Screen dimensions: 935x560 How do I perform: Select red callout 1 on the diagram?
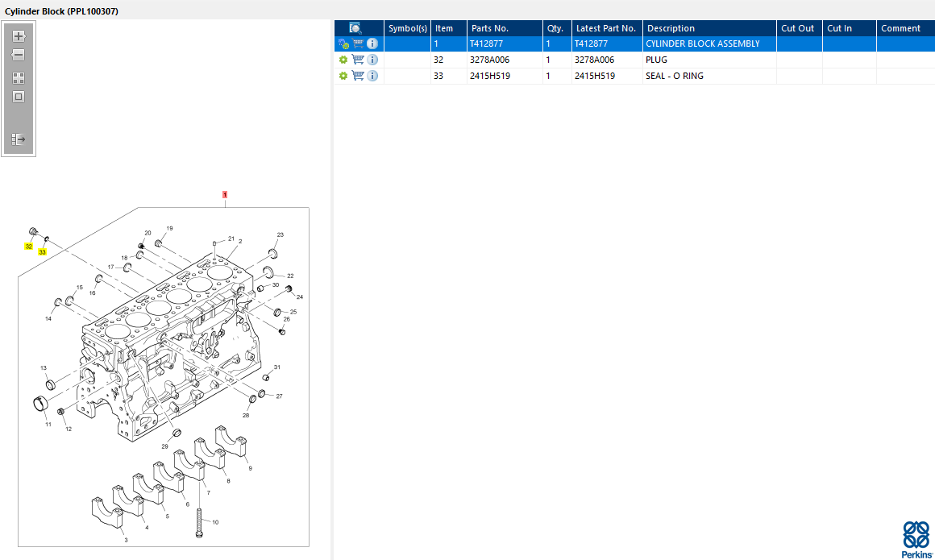pos(225,195)
